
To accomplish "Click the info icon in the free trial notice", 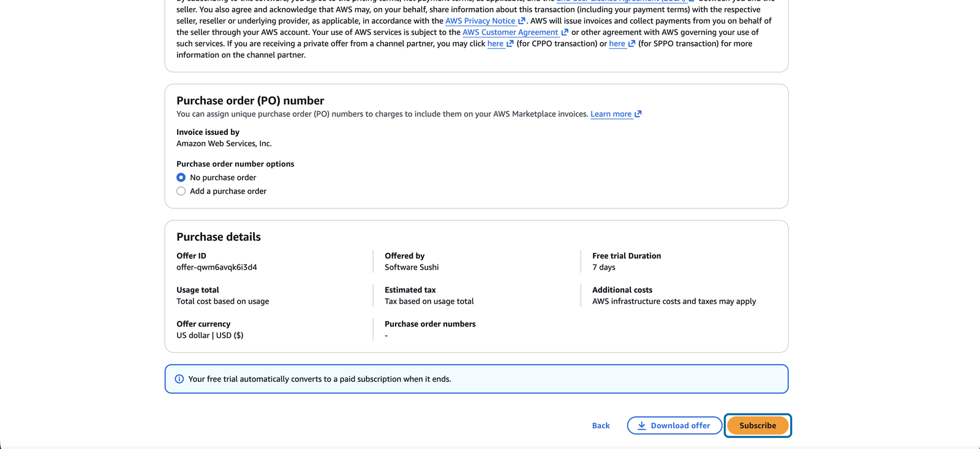I will pos(179,379).
